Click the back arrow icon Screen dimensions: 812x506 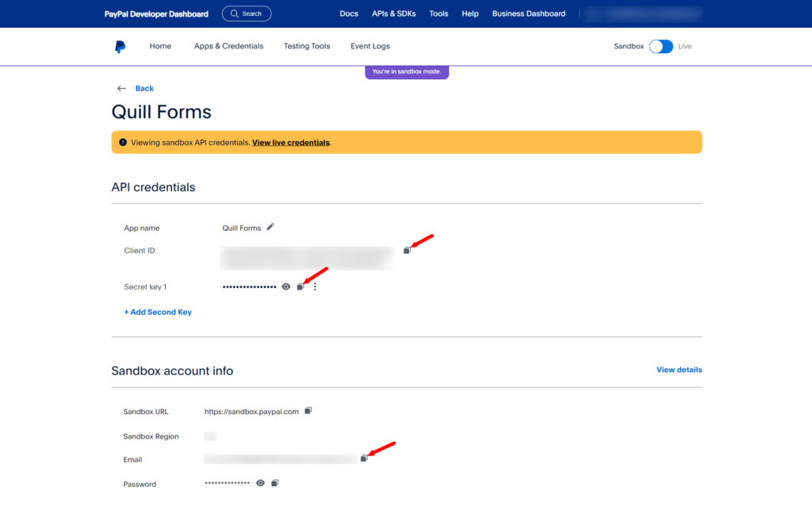pyautogui.click(x=121, y=89)
